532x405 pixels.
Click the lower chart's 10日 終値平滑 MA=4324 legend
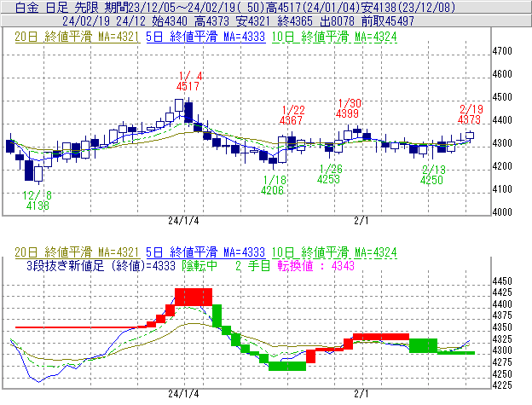334,252
